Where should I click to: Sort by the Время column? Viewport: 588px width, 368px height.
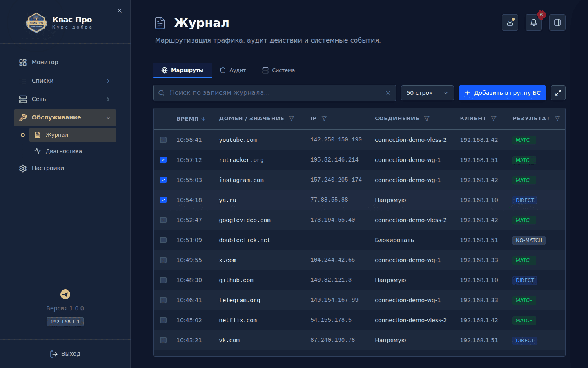point(191,119)
